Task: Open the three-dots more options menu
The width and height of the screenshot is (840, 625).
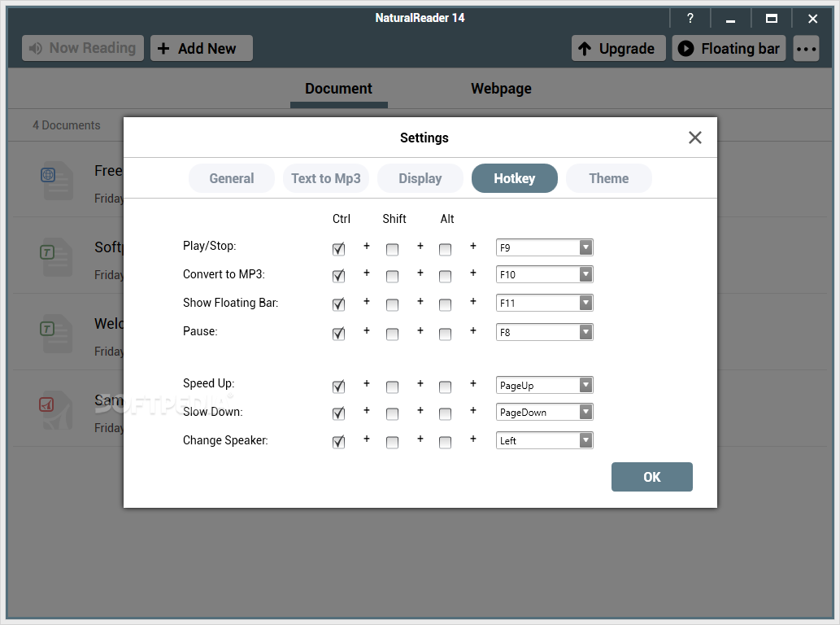Action: (x=806, y=49)
